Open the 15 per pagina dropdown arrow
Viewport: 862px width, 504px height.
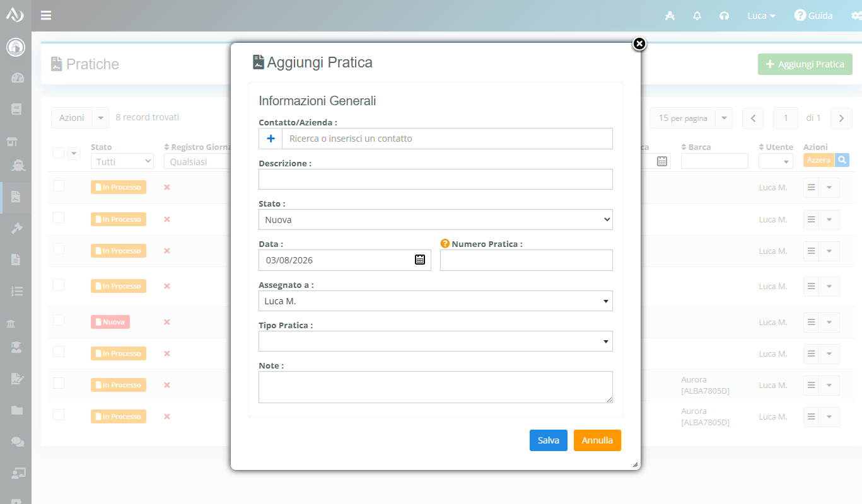click(x=724, y=118)
